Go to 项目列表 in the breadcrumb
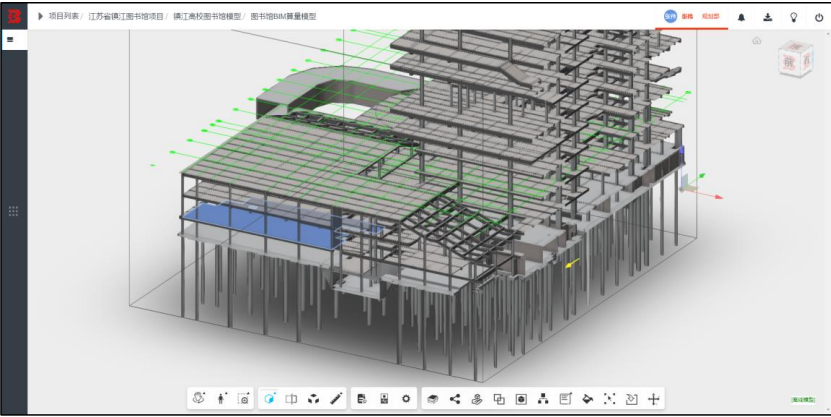Image resolution: width=831 pixels, height=417 pixels. pyautogui.click(x=64, y=16)
